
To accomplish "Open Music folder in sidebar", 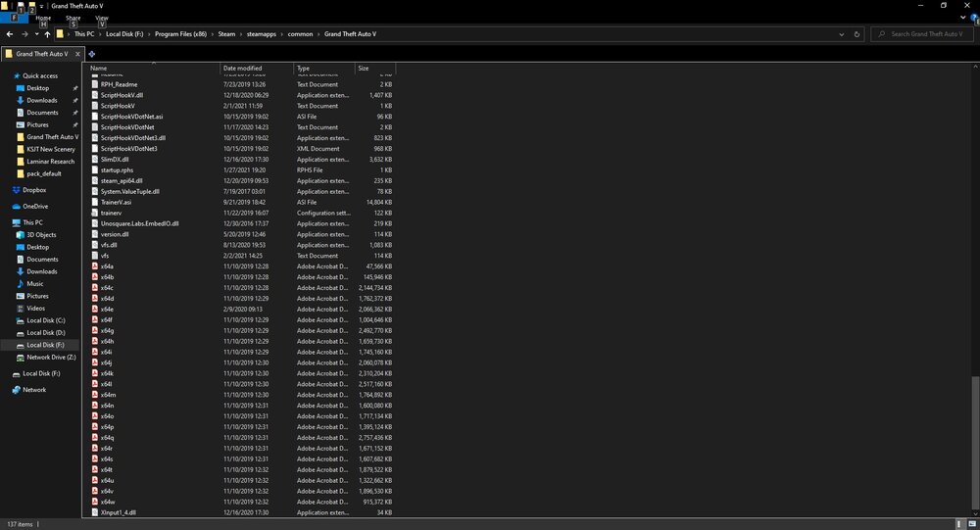I will pos(35,284).
